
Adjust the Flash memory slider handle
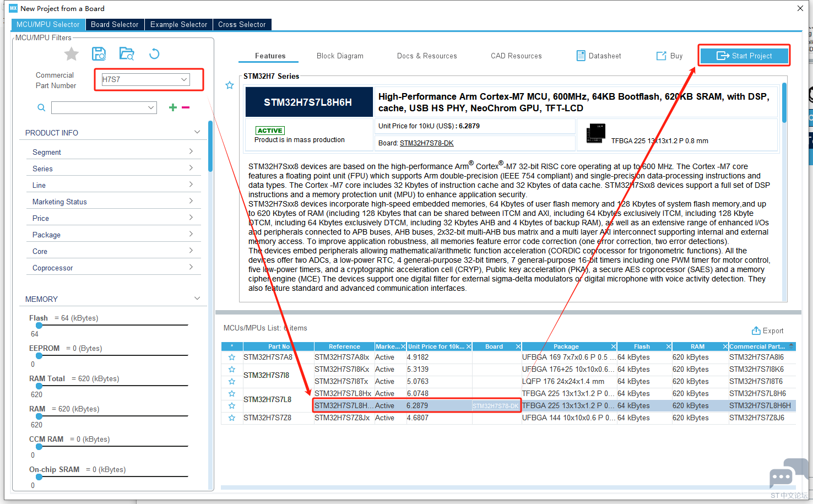pyautogui.click(x=39, y=326)
